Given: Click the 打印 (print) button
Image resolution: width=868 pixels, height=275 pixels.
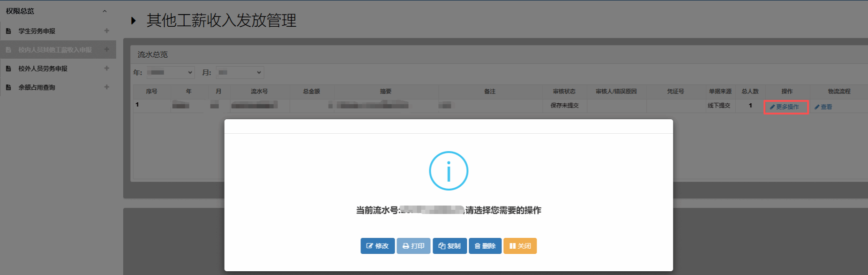Looking at the screenshot, I should (x=413, y=246).
